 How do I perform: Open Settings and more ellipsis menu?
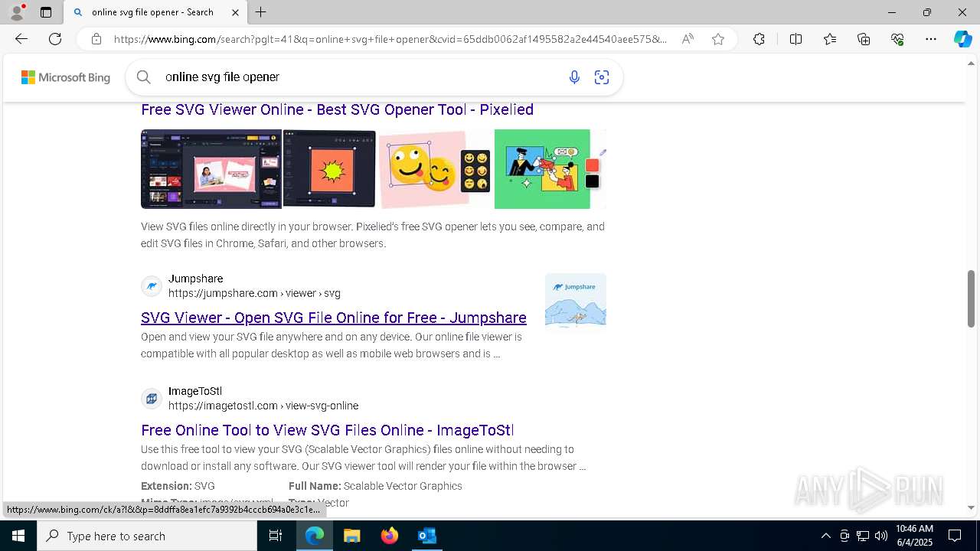tap(931, 39)
